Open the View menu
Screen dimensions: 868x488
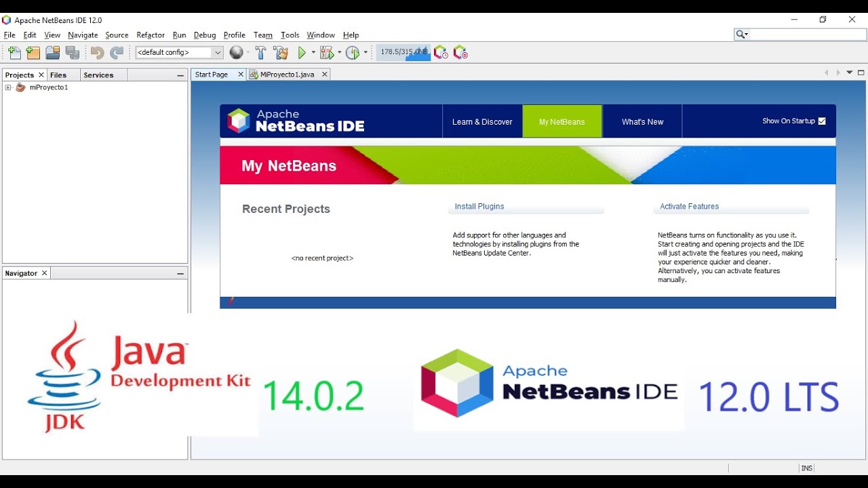tap(52, 35)
